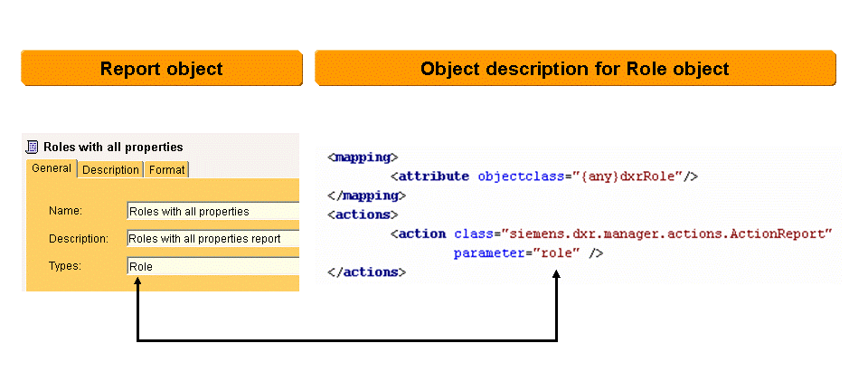This screenshot has width=868, height=391.
Task: Click the opening <actions> tag
Action: pyautogui.click(x=363, y=215)
